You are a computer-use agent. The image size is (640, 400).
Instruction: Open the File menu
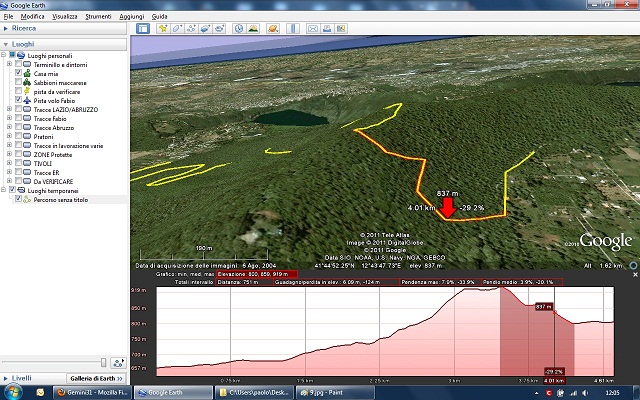[x=8, y=16]
